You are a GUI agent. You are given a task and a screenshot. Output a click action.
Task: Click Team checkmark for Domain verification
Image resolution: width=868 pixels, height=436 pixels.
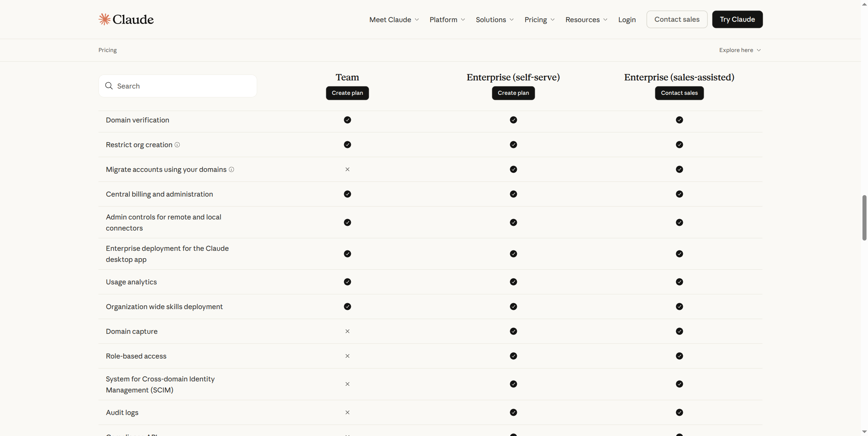[347, 120]
